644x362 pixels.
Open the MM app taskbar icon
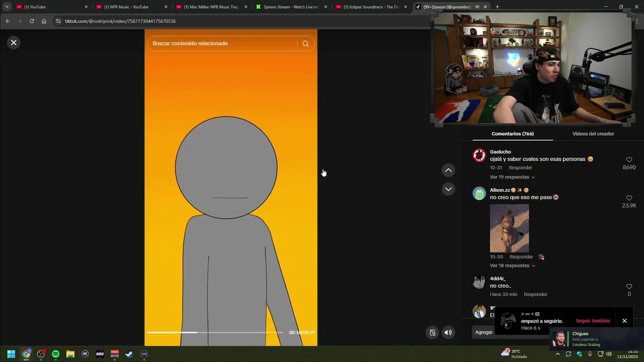click(x=100, y=354)
